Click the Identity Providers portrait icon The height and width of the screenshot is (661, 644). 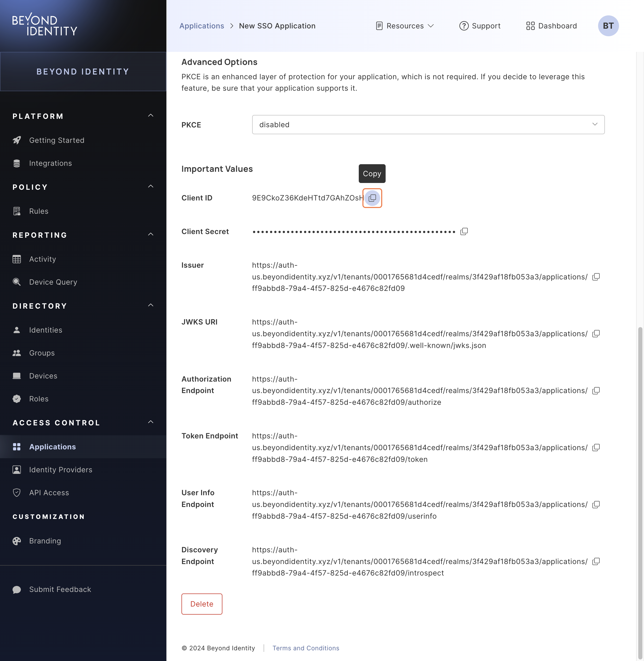17,470
